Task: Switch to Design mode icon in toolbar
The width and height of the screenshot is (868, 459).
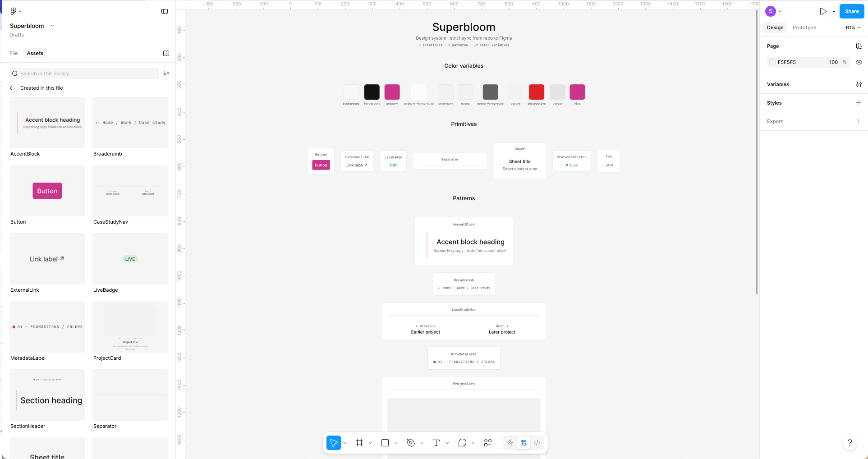Action: pyautogui.click(x=524, y=443)
